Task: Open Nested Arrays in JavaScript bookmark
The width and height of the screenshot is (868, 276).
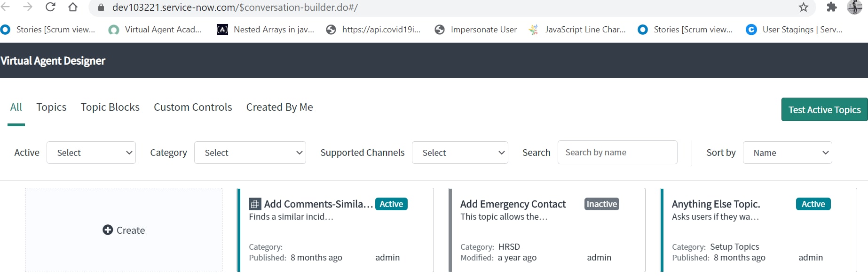Action: click(x=266, y=30)
